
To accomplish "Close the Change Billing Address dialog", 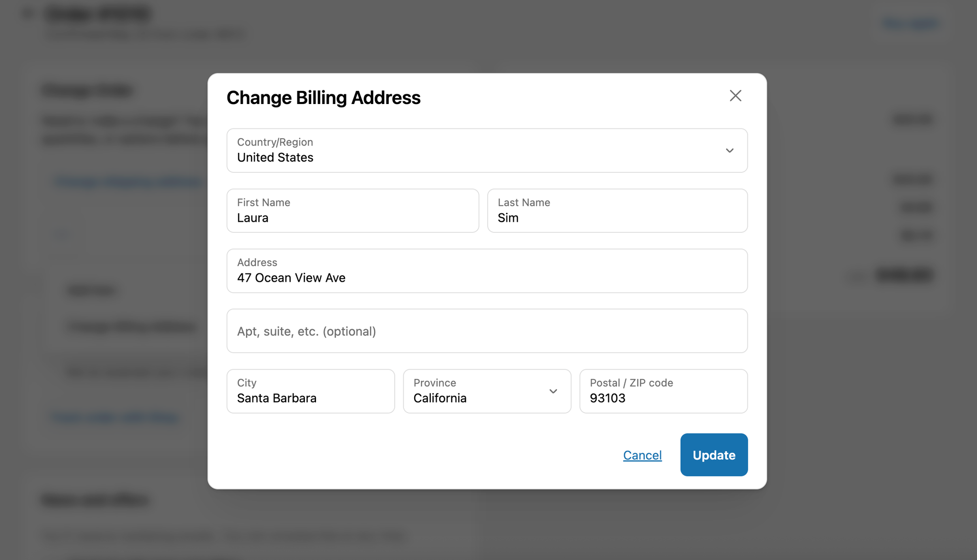I will [735, 96].
